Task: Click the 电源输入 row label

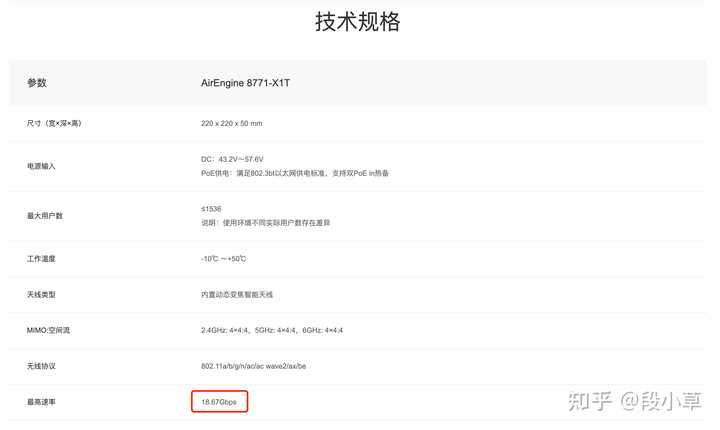Action: pyautogui.click(x=41, y=166)
